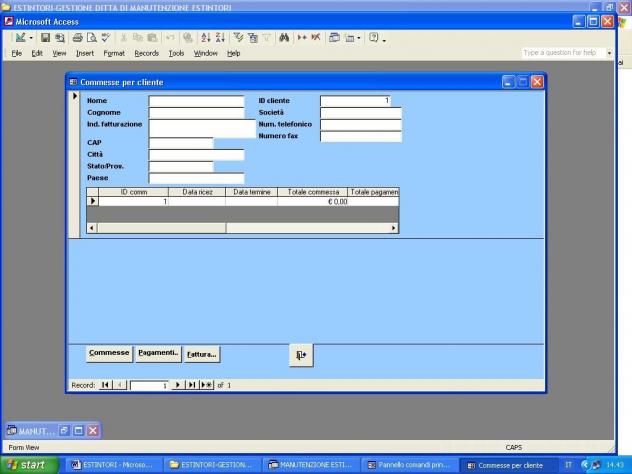Click the Filter By Selection funnel icon
Screen dimensions: 632x474
click(x=238, y=38)
